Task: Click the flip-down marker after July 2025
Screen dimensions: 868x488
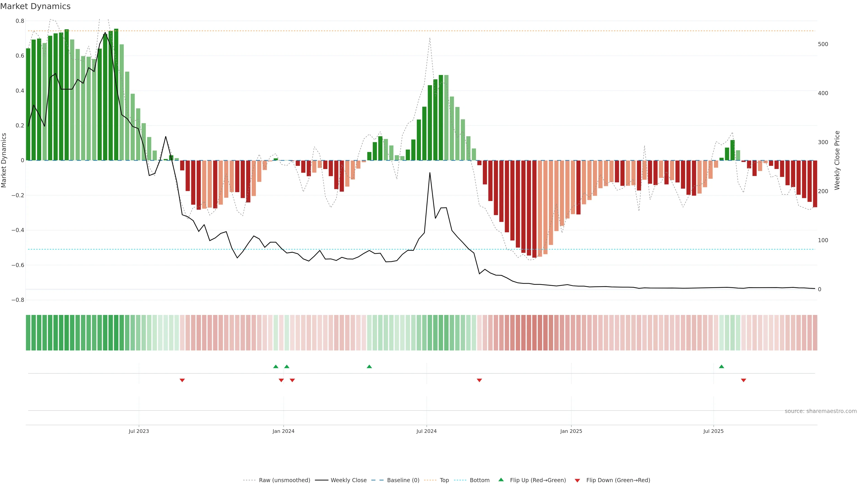Action: [x=743, y=380]
